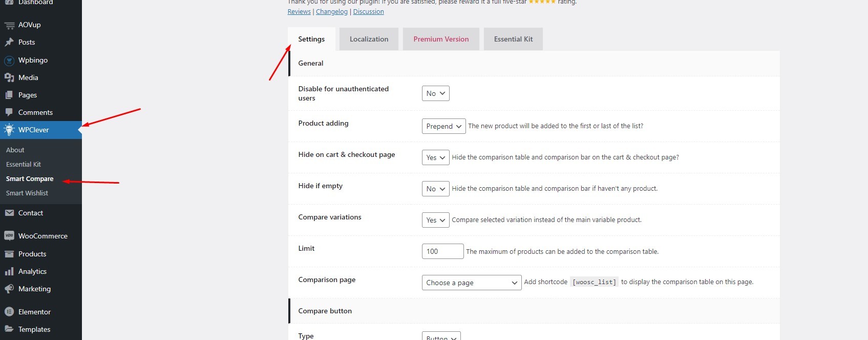Open the Compare variations dropdown

435,220
